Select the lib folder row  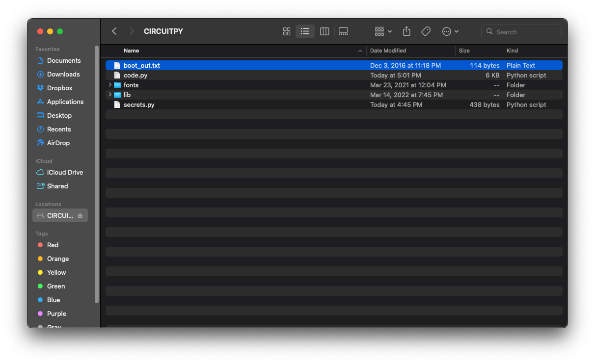coord(334,95)
